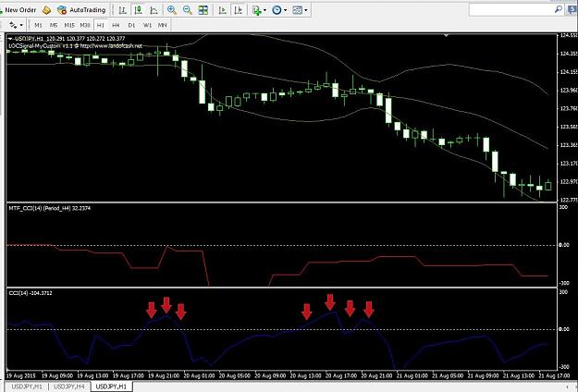This screenshot has height=392, width=578.
Task: Click the 19 Aug 2015 date label
Action: 20,375
